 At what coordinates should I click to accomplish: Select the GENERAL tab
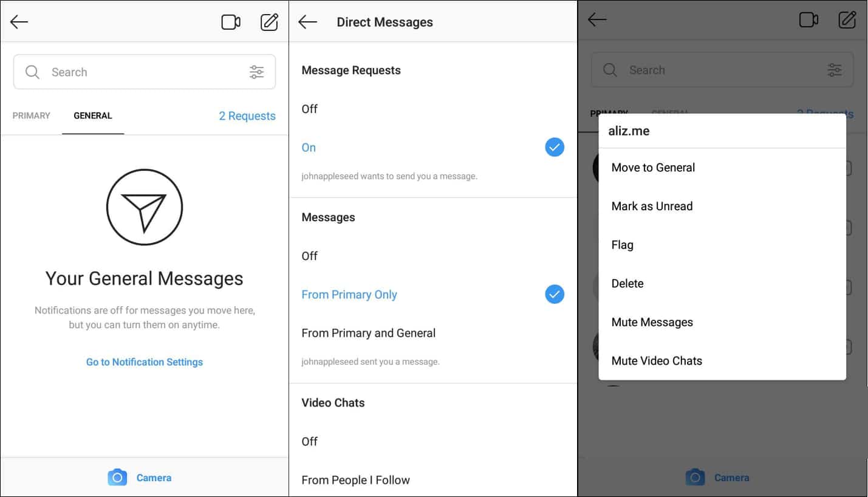(93, 115)
